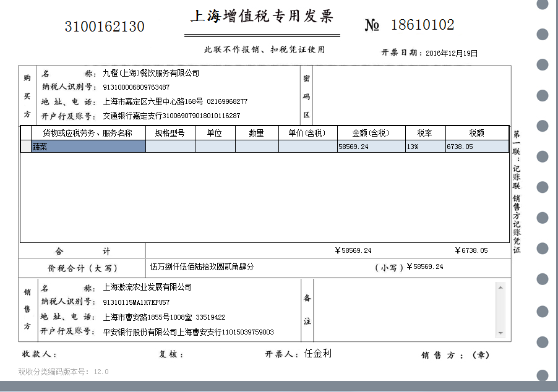558x392 pixels.
Task: Click the 税率 column header
Action: point(425,133)
